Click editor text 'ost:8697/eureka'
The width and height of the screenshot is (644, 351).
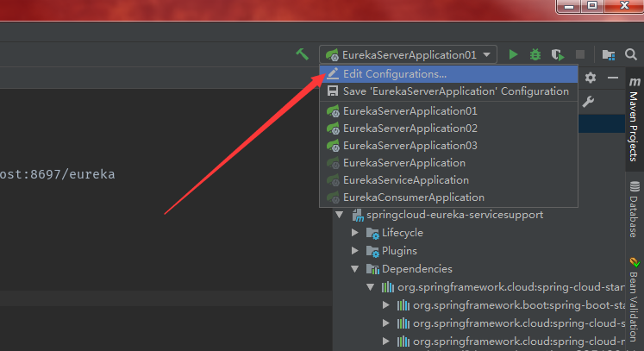pos(58,174)
